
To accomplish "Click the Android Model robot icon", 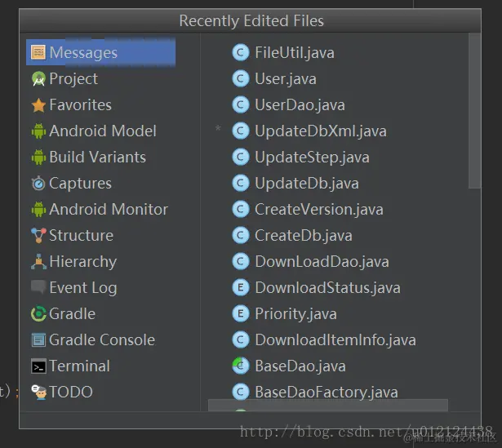I will point(38,131).
